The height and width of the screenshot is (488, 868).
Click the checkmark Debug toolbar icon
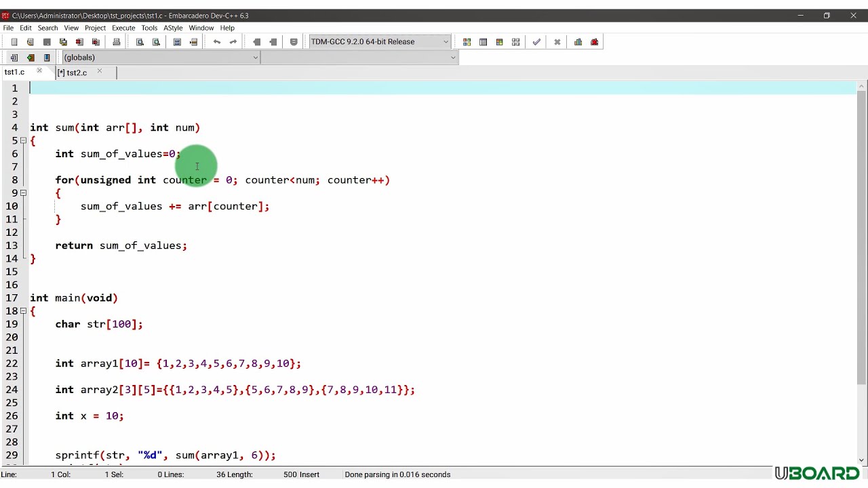(536, 42)
